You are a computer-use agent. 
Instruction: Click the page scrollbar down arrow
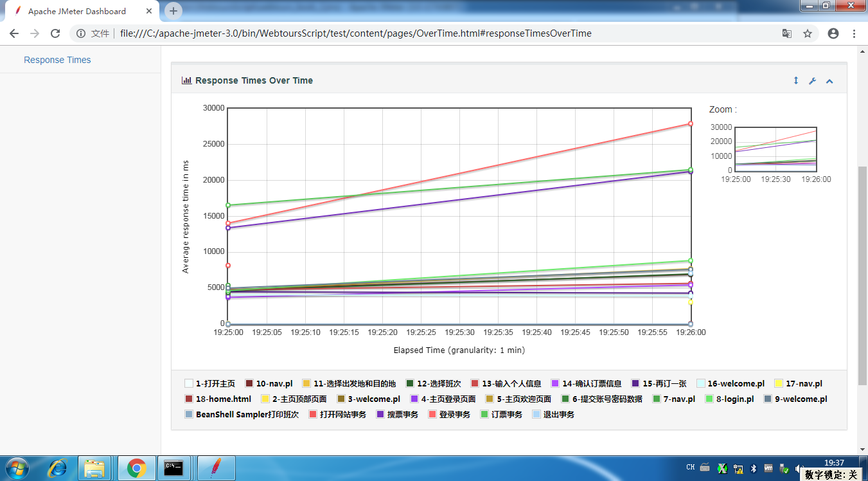coord(863,449)
